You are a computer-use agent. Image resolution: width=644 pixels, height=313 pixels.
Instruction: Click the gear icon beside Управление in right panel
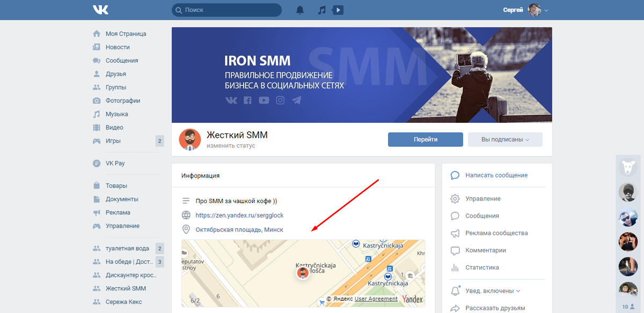click(455, 199)
